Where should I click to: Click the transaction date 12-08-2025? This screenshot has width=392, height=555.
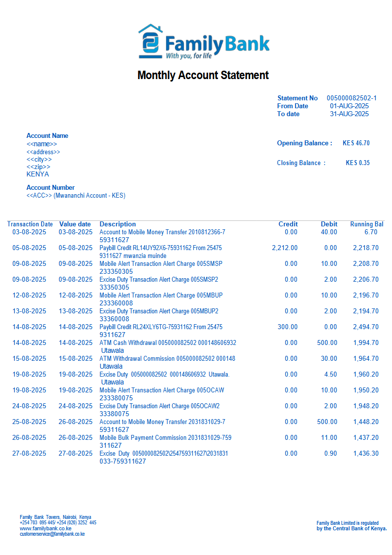pyautogui.click(x=29, y=295)
